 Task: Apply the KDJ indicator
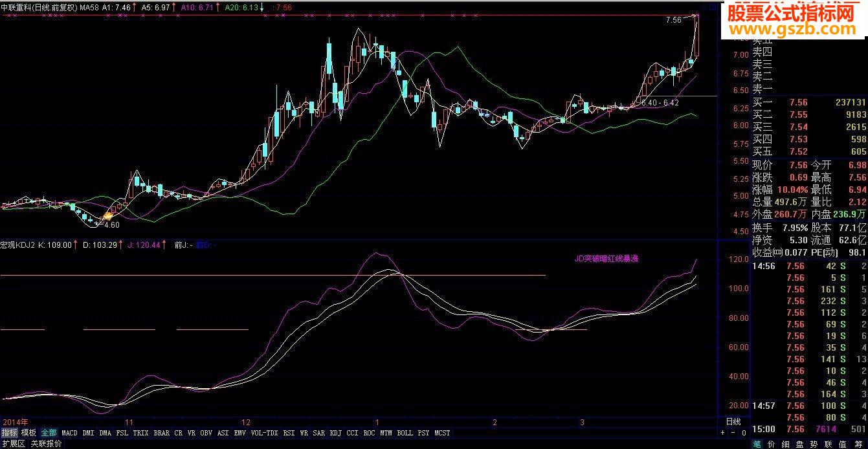click(x=336, y=433)
